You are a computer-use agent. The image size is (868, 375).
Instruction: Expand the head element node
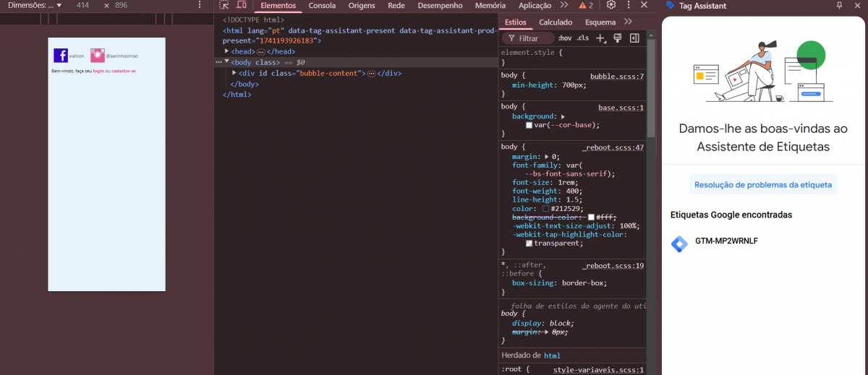click(x=227, y=51)
